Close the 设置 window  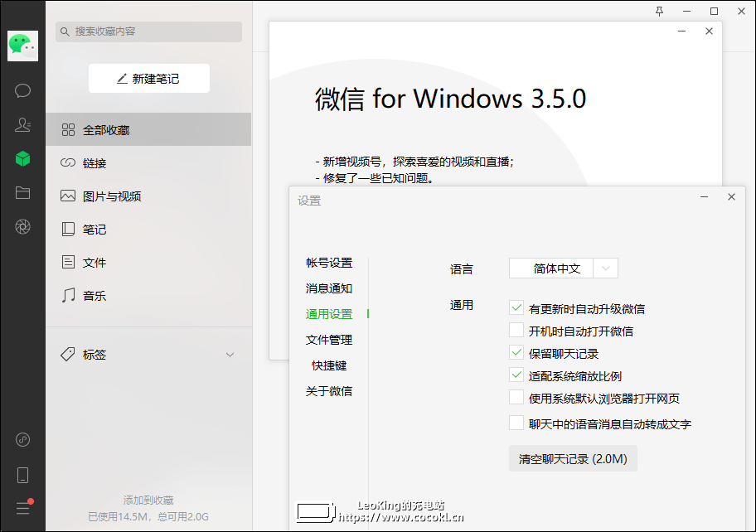coord(731,197)
